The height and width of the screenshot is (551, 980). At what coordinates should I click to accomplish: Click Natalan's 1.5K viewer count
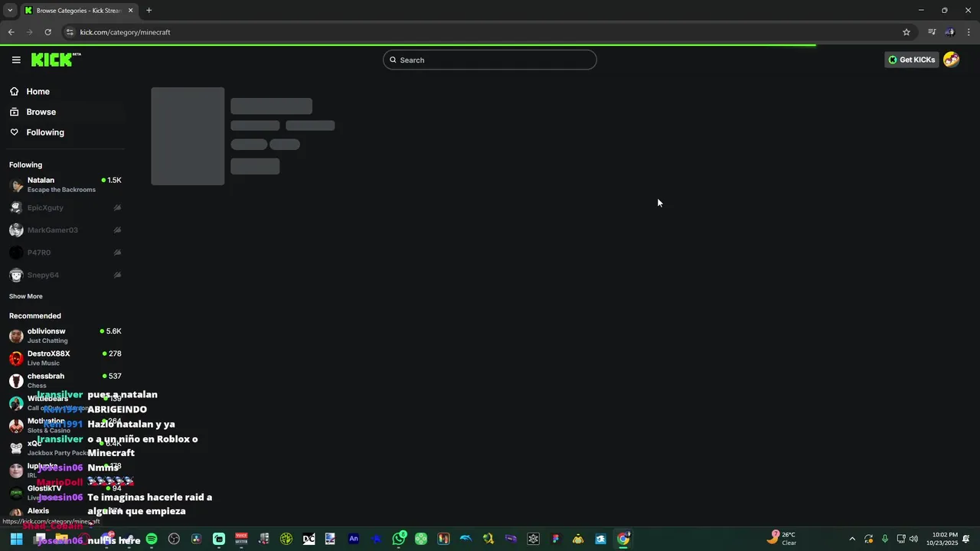point(112,181)
